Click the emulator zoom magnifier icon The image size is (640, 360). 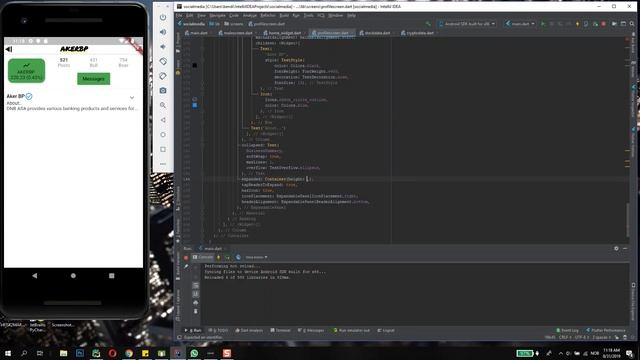pos(163,105)
